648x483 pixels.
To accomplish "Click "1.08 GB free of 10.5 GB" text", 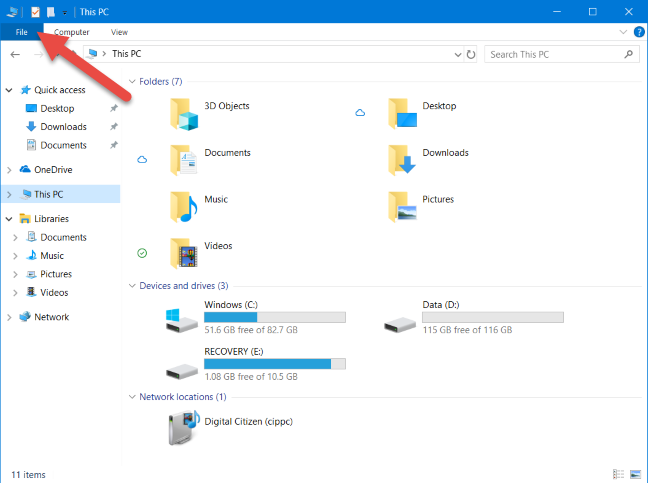I will [251, 376].
